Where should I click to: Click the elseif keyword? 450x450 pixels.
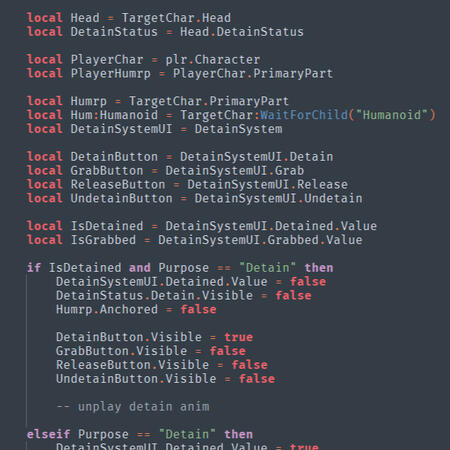(x=48, y=434)
